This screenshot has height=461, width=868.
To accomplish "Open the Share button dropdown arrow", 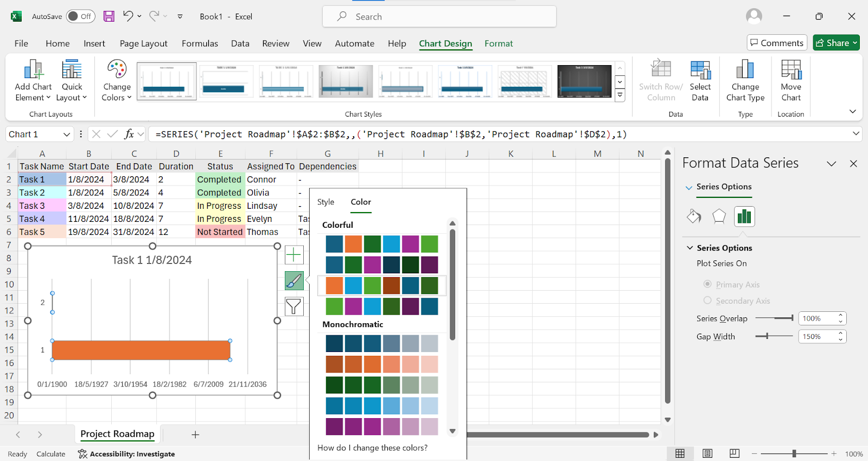I will pyautogui.click(x=856, y=43).
